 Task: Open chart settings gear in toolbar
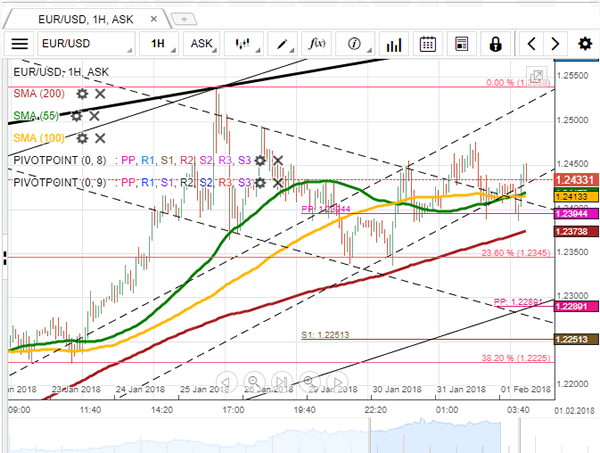click(x=583, y=43)
